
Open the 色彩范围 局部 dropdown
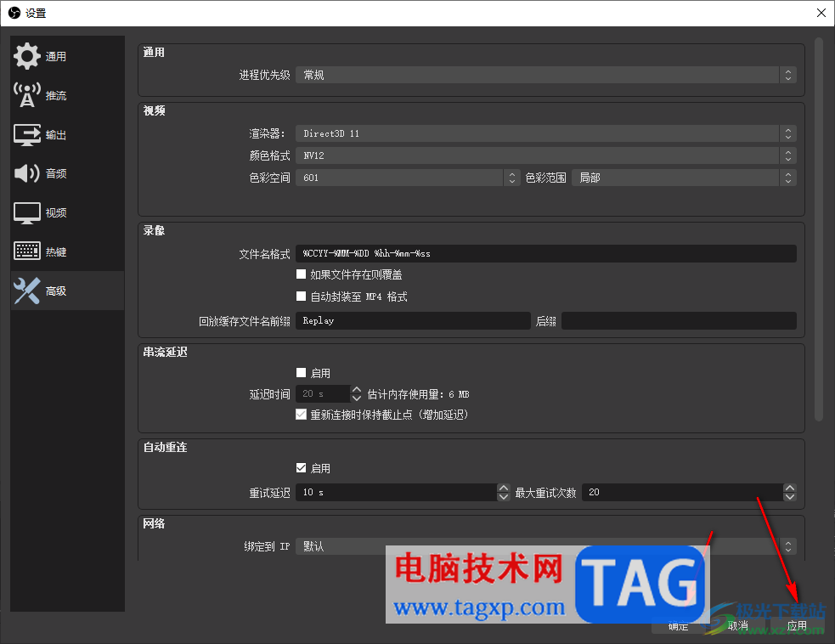point(685,178)
